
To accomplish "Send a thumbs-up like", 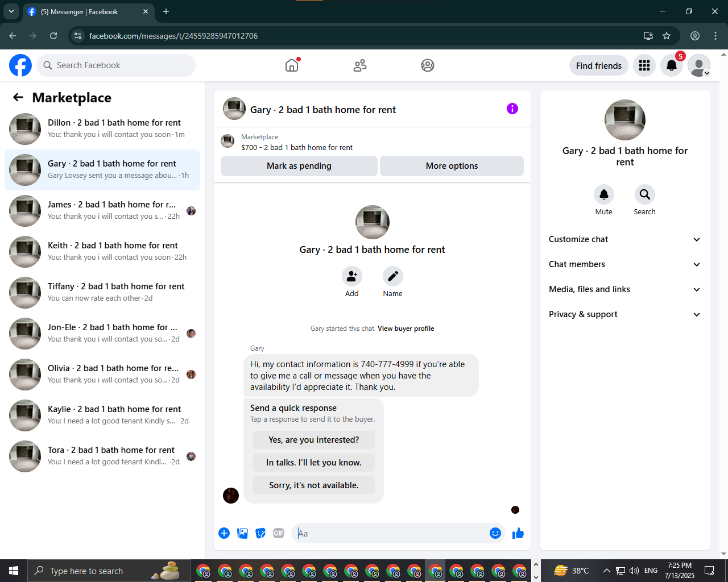I will [518, 533].
